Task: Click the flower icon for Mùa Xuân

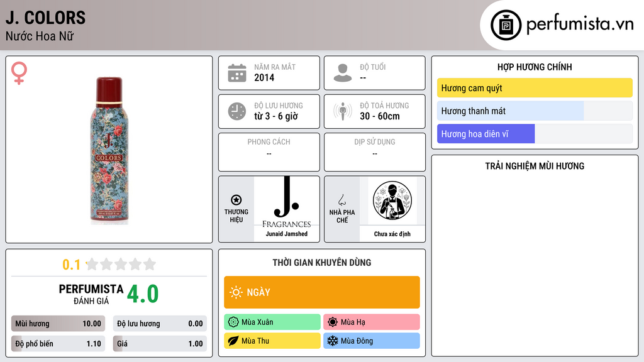Action: 233,322
